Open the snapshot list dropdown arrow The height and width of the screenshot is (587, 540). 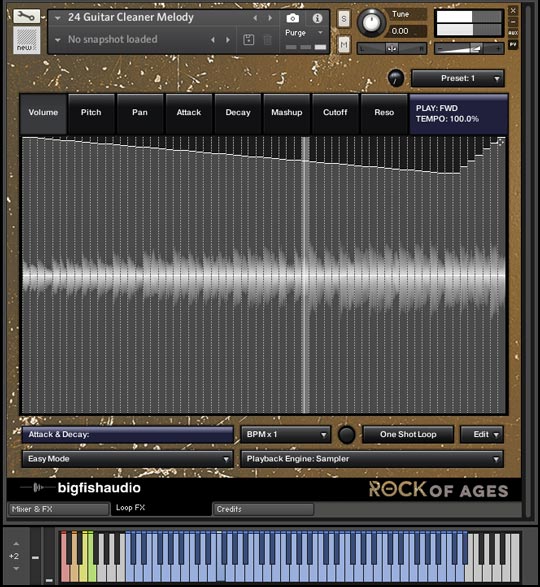pos(58,40)
